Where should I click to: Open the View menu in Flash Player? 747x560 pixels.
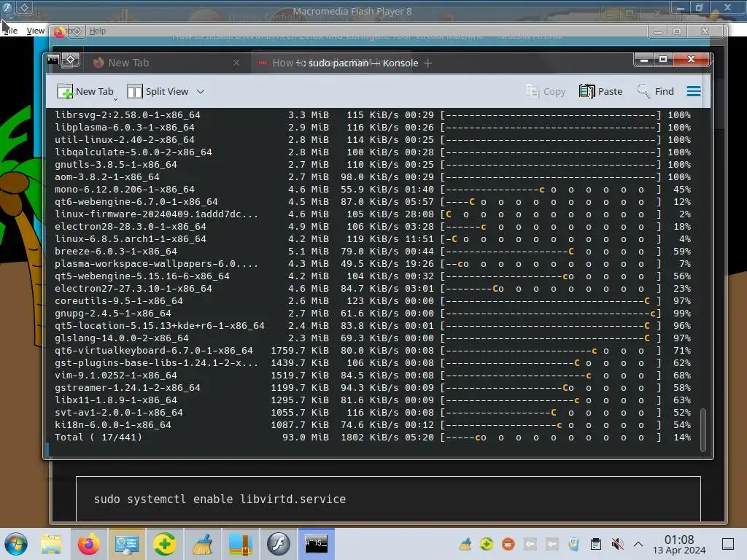tap(36, 31)
